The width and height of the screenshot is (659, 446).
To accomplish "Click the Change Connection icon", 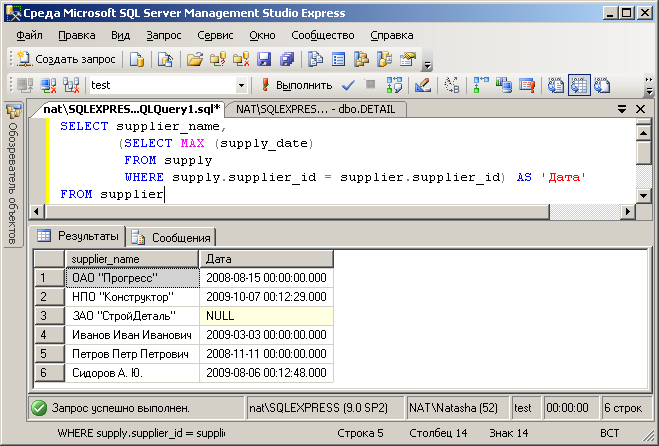I will click(71, 85).
